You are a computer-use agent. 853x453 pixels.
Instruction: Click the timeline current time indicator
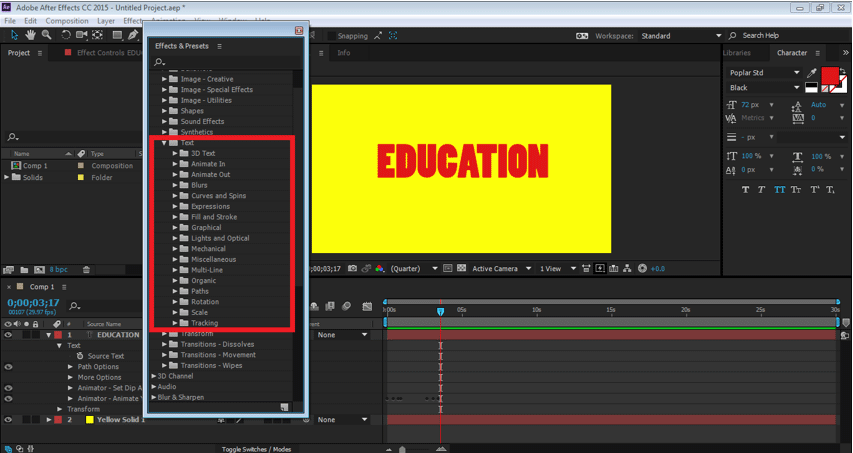(x=441, y=312)
